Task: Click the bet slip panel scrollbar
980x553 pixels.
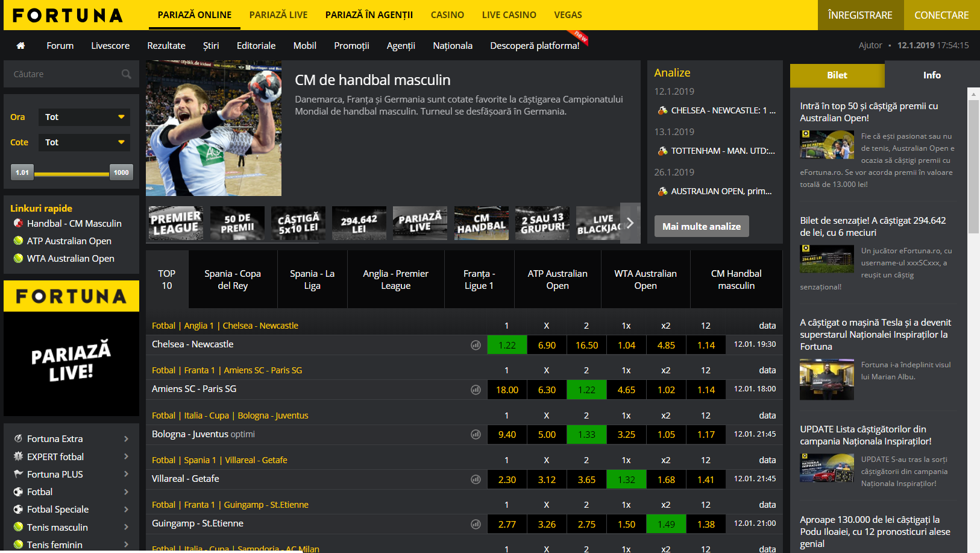Action: click(x=973, y=166)
